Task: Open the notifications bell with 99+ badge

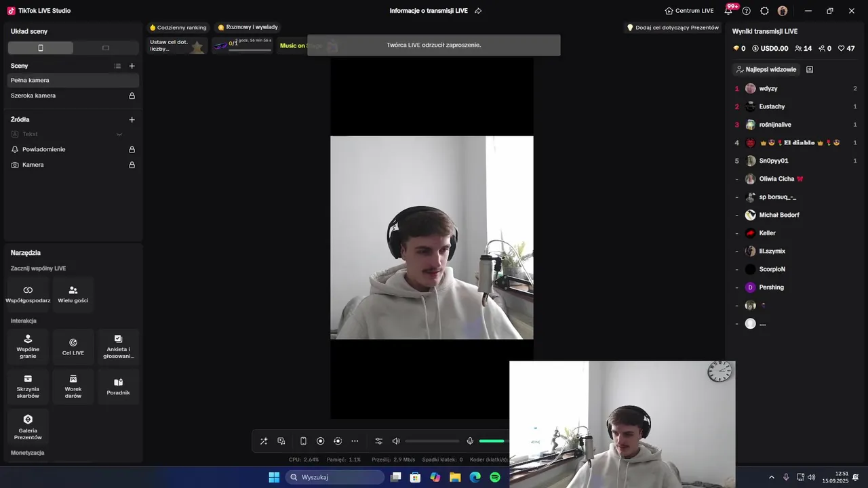Action: [x=728, y=11]
